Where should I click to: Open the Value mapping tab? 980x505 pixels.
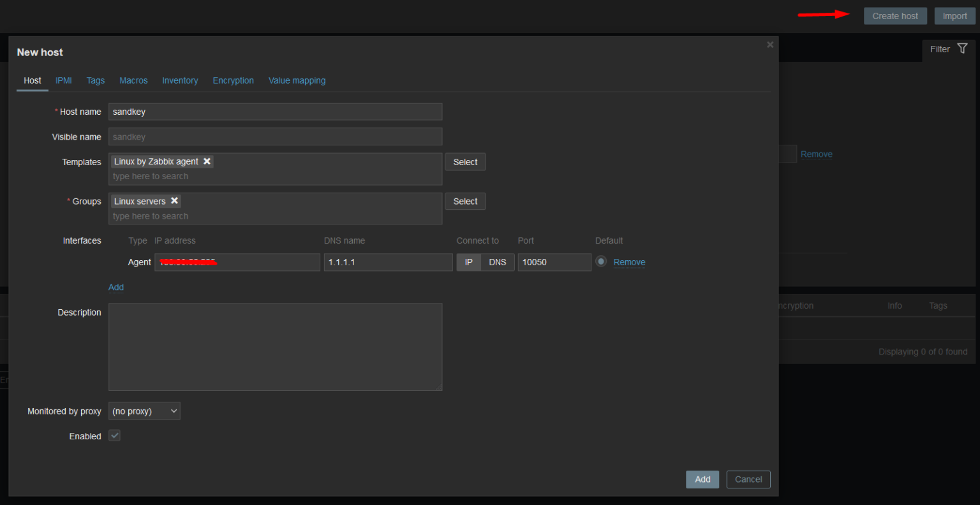pyautogui.click(x=297, y=80)
